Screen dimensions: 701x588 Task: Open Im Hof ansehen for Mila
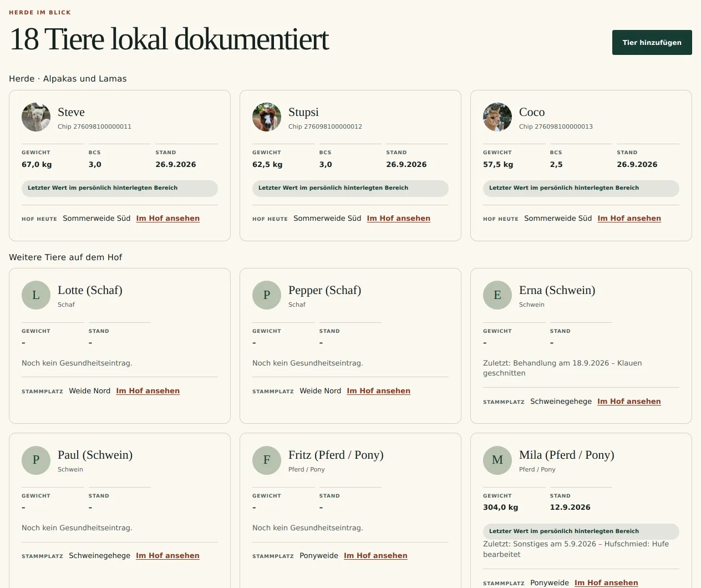tap(606, 583)
